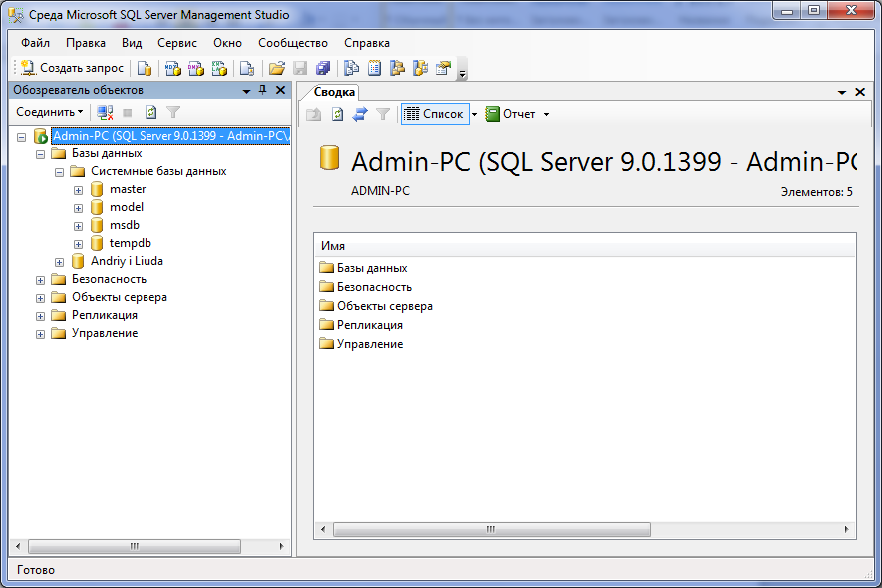Close the Сводка tab document
882x588 pixels.
tap(859, 92)
